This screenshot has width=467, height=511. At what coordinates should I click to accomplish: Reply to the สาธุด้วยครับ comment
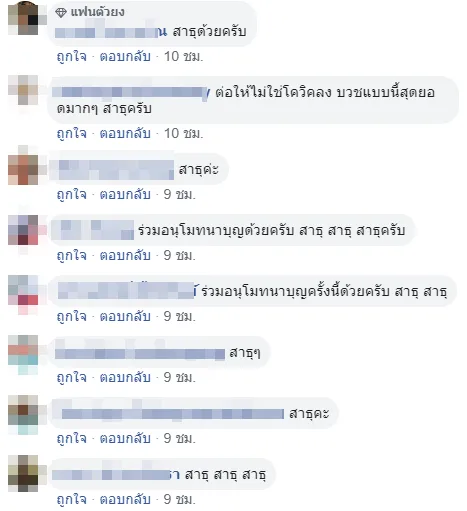tap(125, 56)
